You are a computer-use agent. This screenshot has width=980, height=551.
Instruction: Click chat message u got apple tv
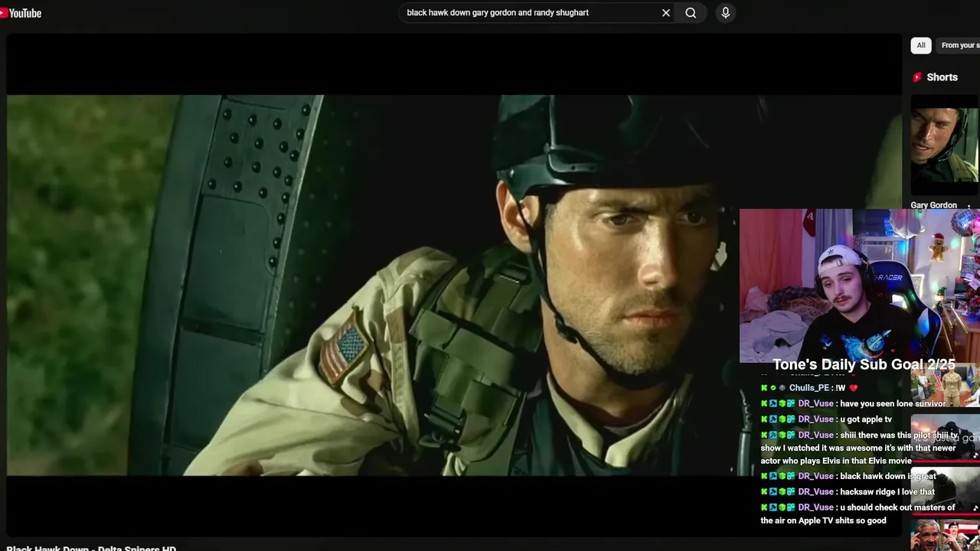(x=866, y=419)
